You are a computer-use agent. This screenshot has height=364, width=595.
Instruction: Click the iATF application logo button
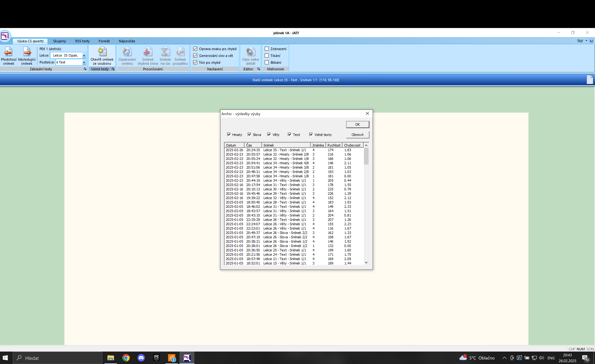[x=5, y=36]
